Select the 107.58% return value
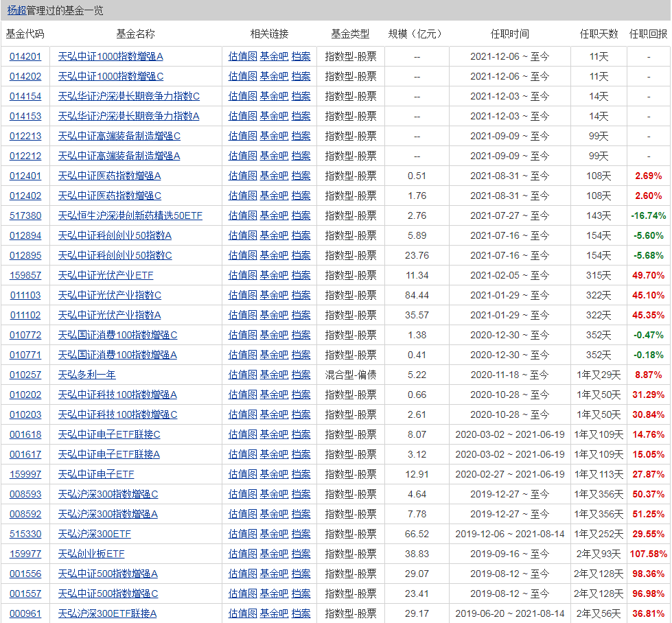This screenshot has width=672, height=623. click(x=649, y=554)
